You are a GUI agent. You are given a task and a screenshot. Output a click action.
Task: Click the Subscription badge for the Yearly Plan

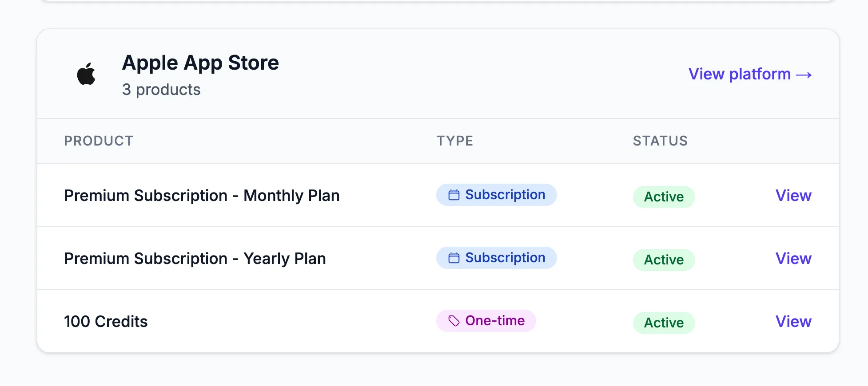496,257
